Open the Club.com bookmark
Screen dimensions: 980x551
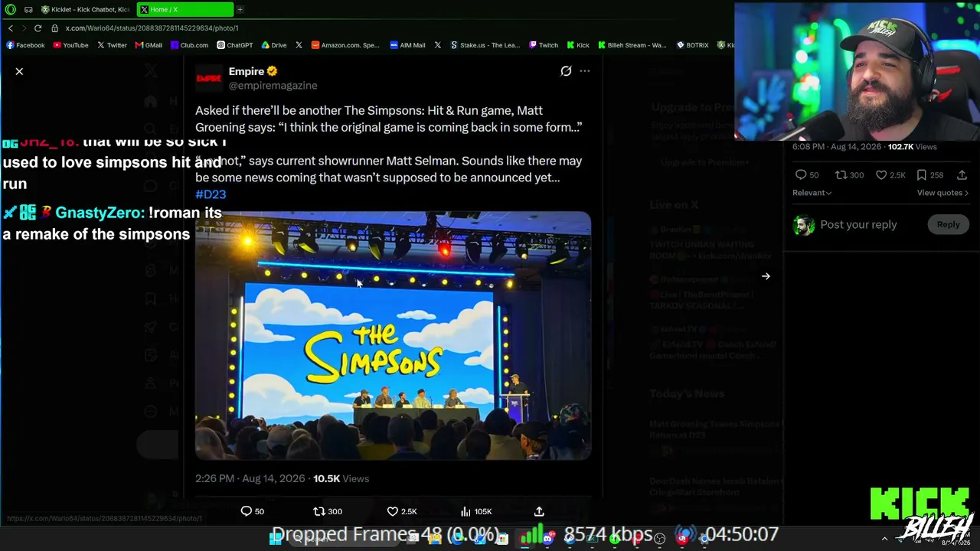[x=189, y=45]
